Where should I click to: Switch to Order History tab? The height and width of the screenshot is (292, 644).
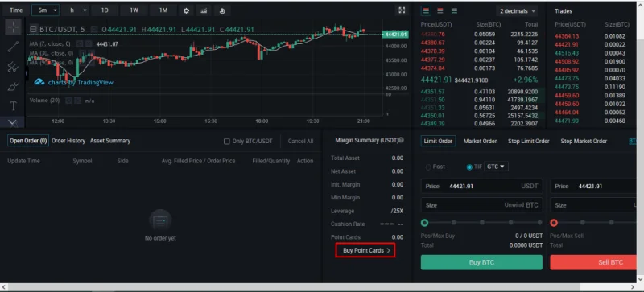coord(68,141)
